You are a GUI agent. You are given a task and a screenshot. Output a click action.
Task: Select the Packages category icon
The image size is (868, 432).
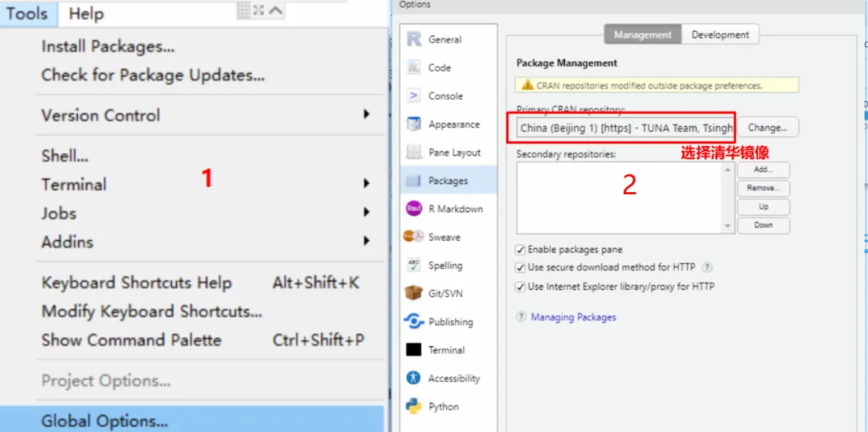[x=414, y=181]
